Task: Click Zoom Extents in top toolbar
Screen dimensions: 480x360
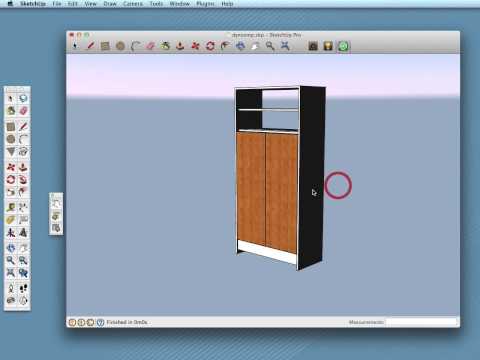Action: click(x=285, y=46)
